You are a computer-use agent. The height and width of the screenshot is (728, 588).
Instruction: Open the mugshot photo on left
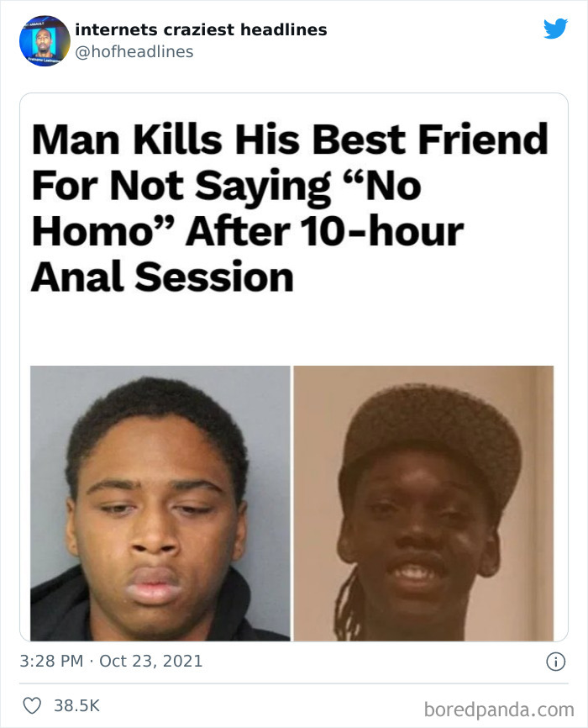pyautogui.click(x=160, y=504)
